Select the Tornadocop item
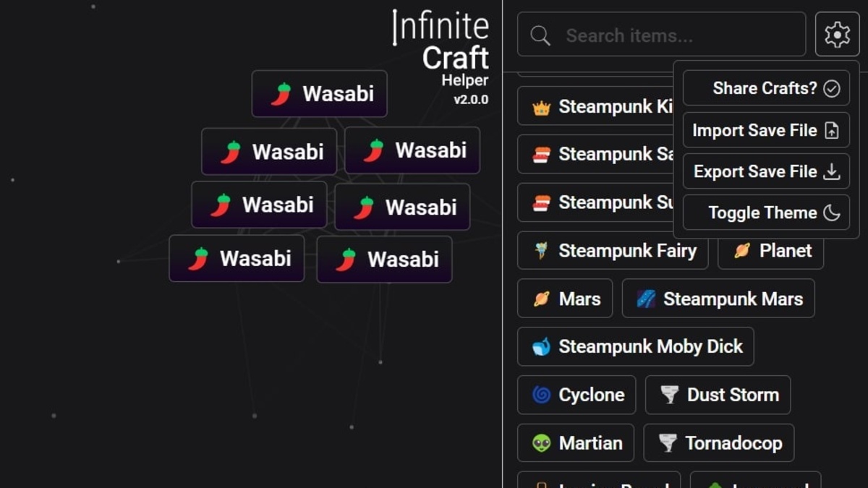 pos(718,442)
